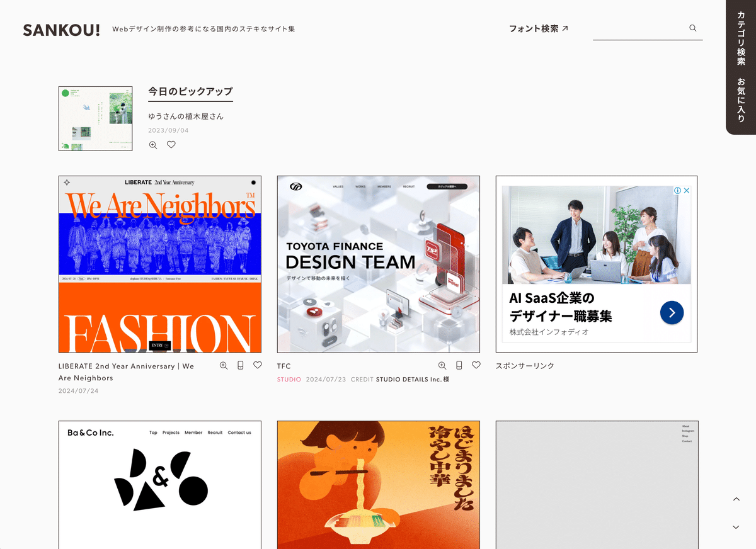The height and width of the screenshot is (549, 756).
Task: Zoom the LIBERATE 2nd Year Anniversary preview
Action: (224, 365)
